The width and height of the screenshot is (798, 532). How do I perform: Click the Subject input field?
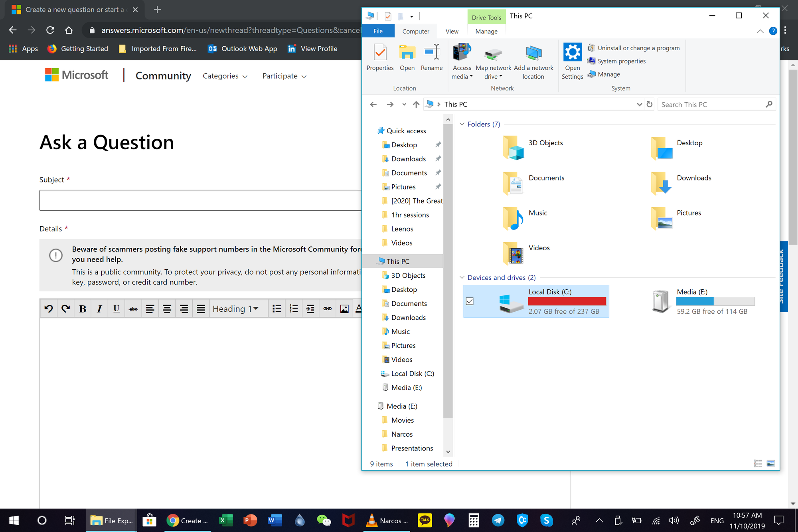pyautogui.click(x=200, y=200)
